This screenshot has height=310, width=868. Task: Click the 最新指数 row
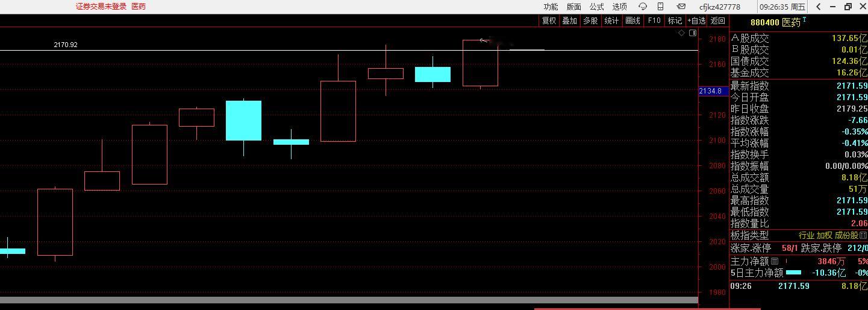[x=799, y=86]
